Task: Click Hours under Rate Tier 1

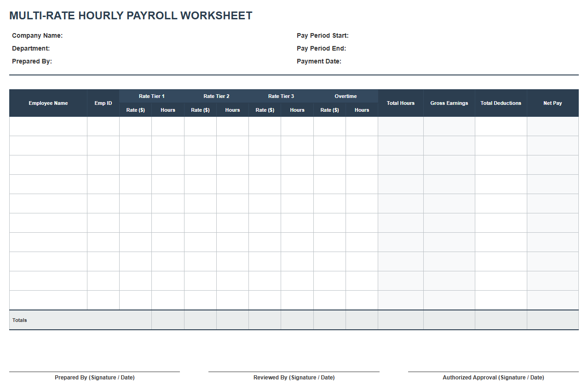Action: click(168, 110)
